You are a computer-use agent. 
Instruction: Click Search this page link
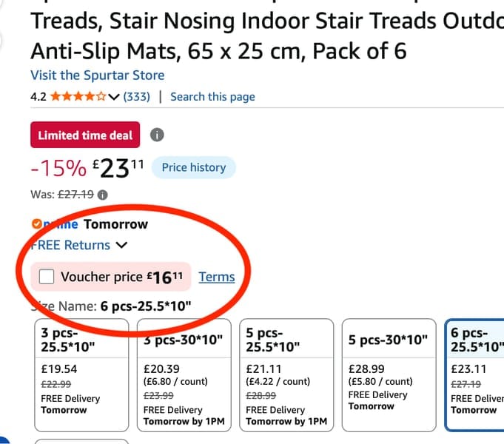pyautogui.click(x=212, y=96)
